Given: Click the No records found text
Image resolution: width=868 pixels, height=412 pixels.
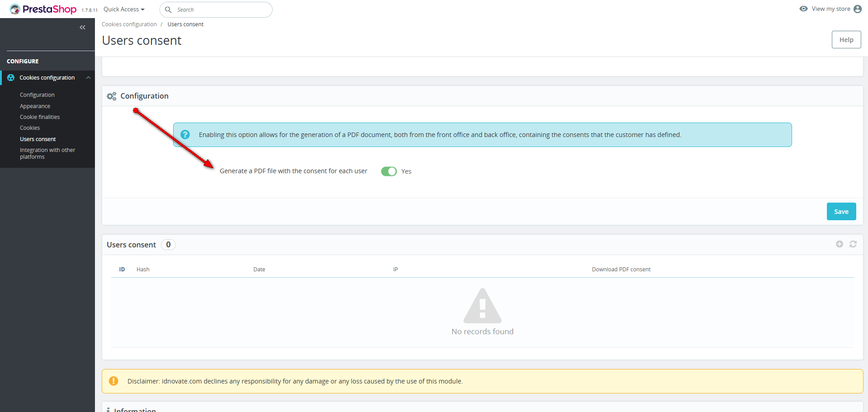Looking at the screenshot, I should point(482,331).
